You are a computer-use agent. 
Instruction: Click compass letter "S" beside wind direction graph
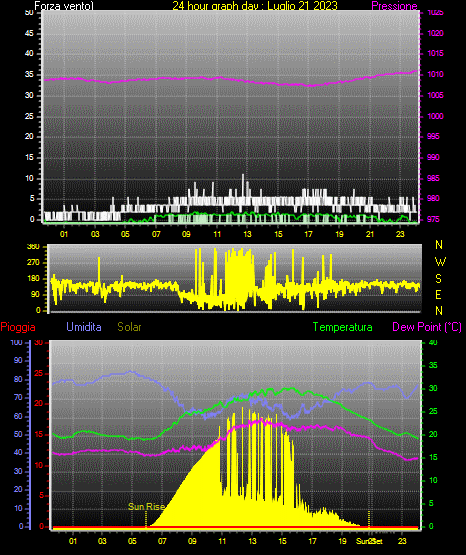[x=438, y=279]
